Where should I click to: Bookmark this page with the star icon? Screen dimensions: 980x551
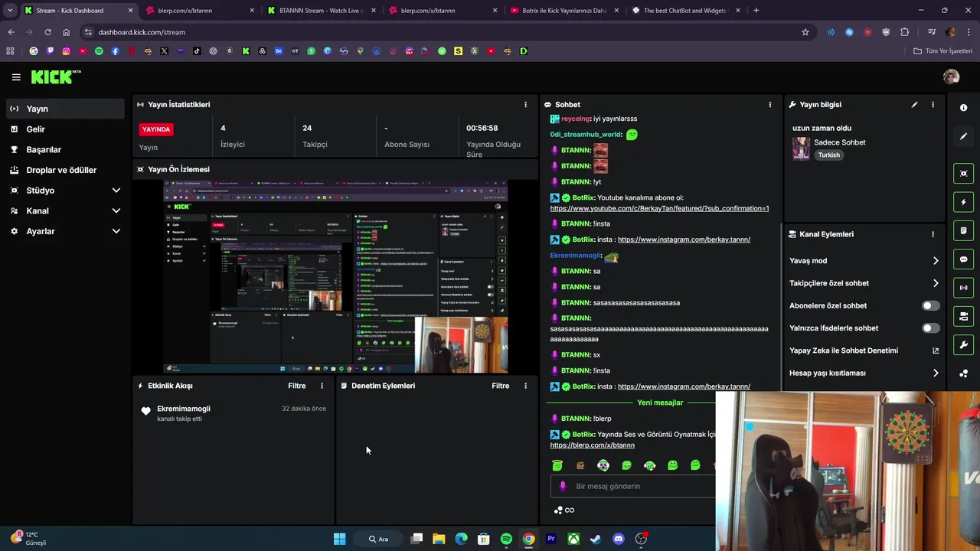pyautogui.click(x=805, y=32)
